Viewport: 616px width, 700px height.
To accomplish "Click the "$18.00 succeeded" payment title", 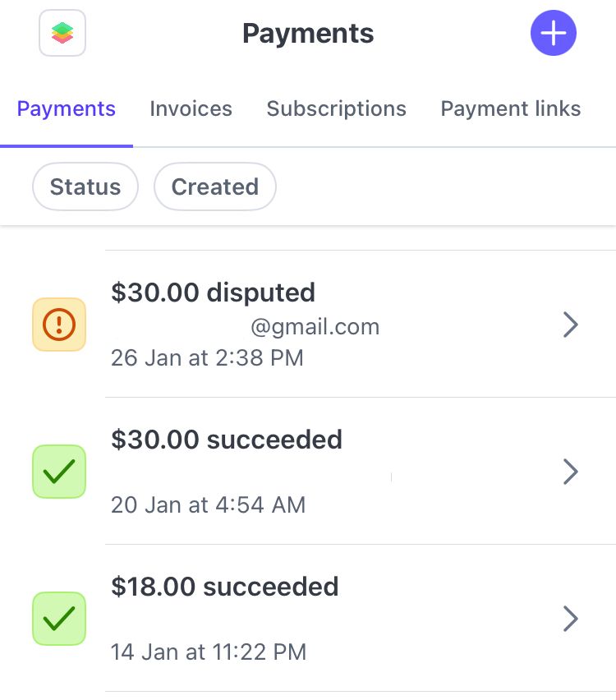I will tap(225, 587).
